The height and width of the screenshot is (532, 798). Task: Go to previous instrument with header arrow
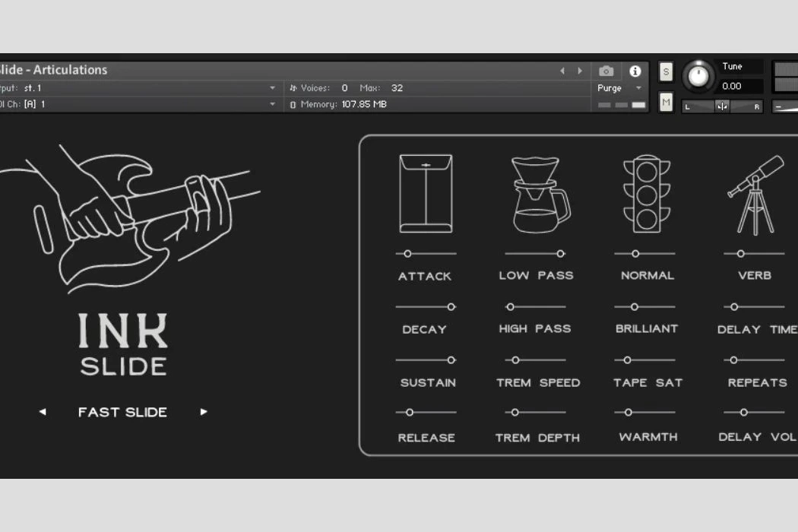tap(562, 71)
